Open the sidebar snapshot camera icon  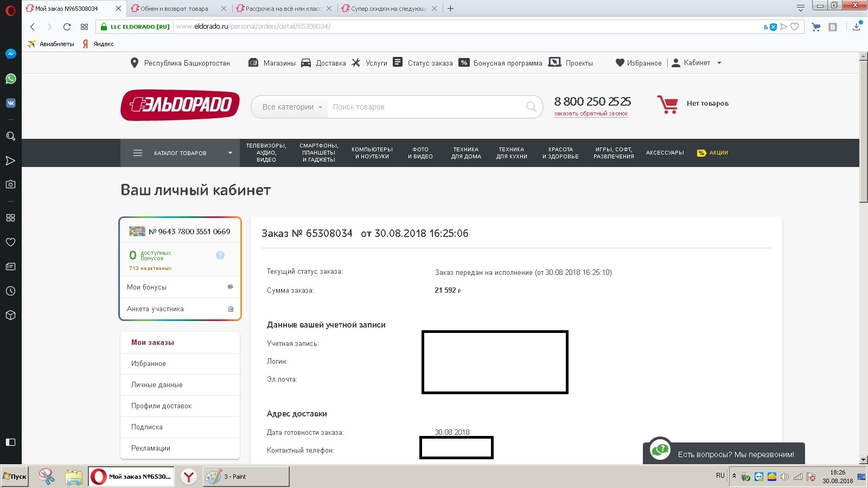pyautogui.click(x=10, y=184)
